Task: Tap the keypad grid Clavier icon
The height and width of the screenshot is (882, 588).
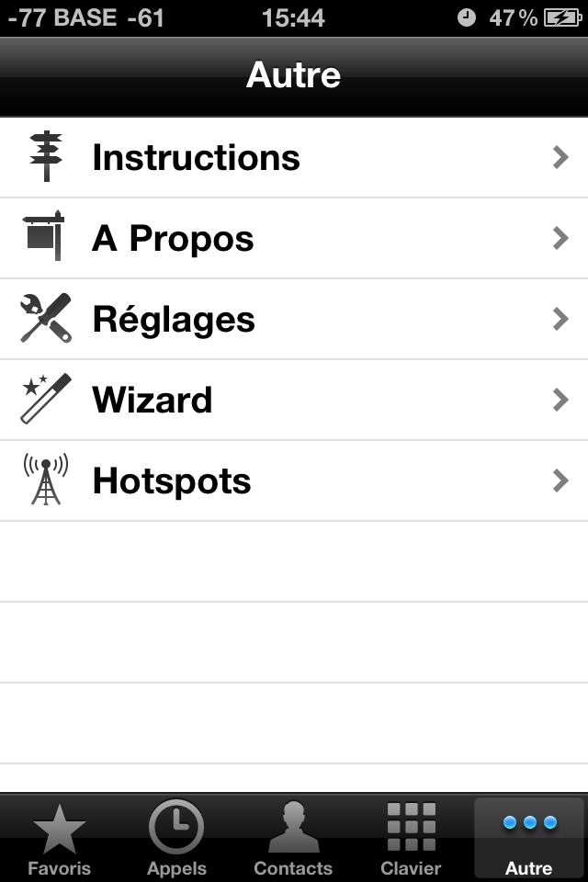Action: pos(412,826)
